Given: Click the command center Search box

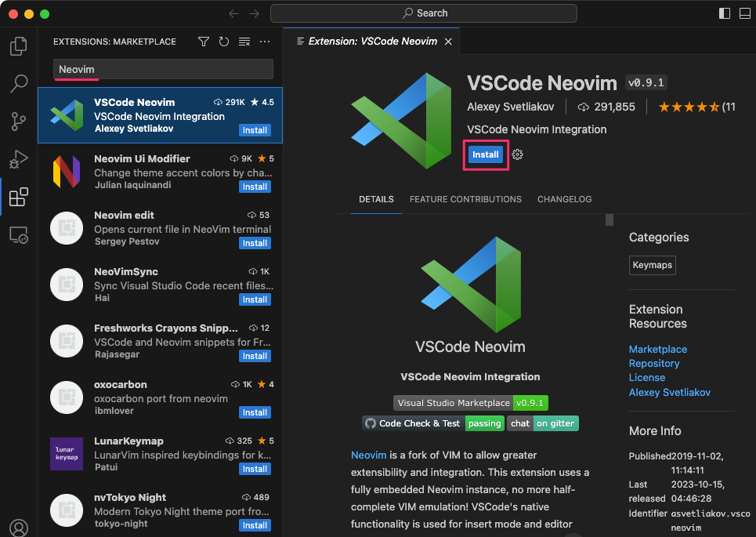Looking at the screenshot, I should (x=423, y=13).
